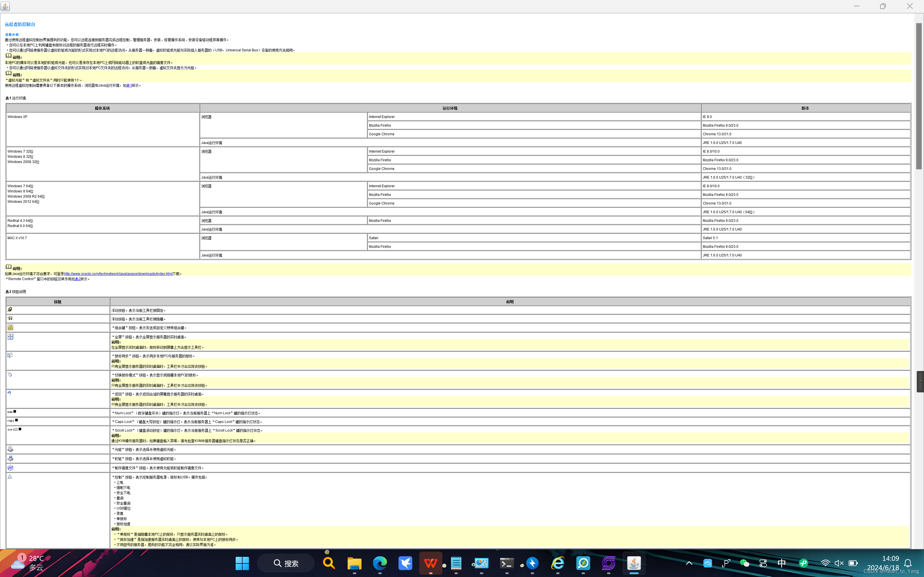Open Internet Explorer from the taskbar

tap(558, 563)
